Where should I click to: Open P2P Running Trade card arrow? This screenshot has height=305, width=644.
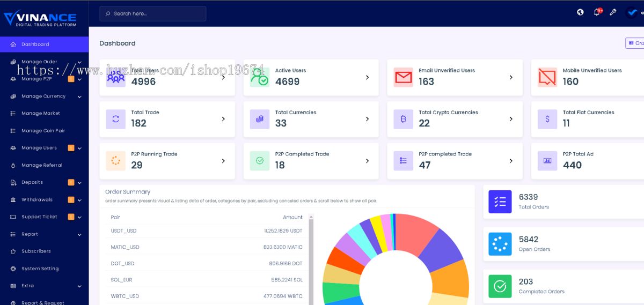click(x=223, y=161)
